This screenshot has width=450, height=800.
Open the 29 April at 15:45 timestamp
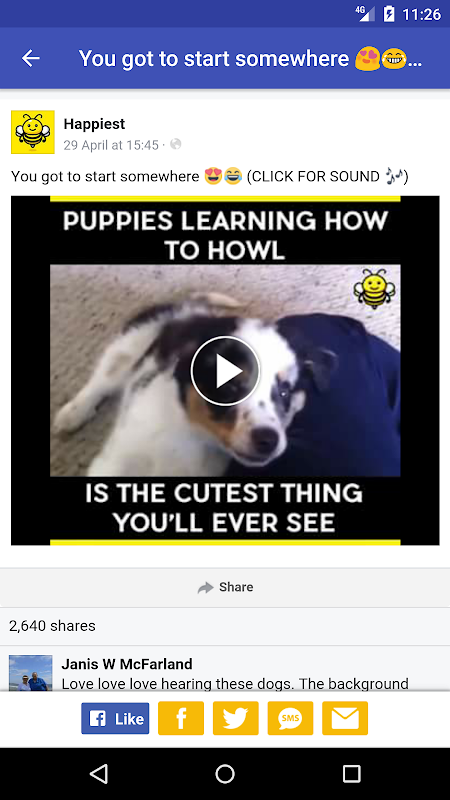point(111,145)
